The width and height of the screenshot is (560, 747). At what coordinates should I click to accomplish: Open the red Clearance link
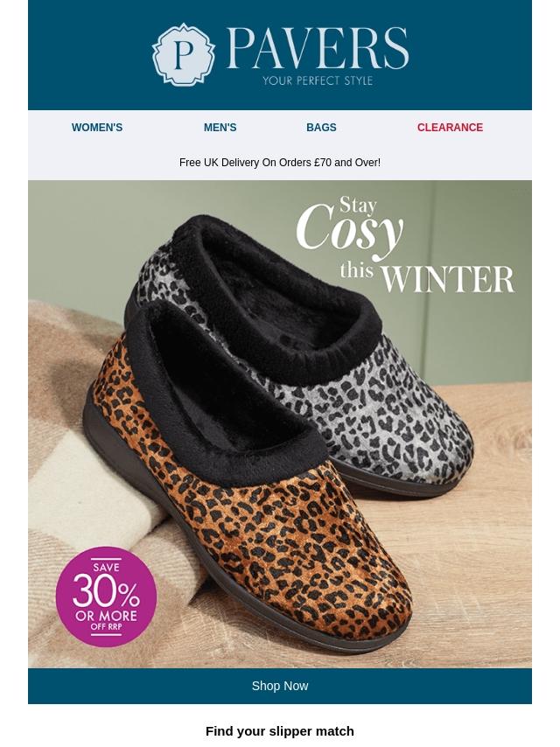click(x=450, y=127)
